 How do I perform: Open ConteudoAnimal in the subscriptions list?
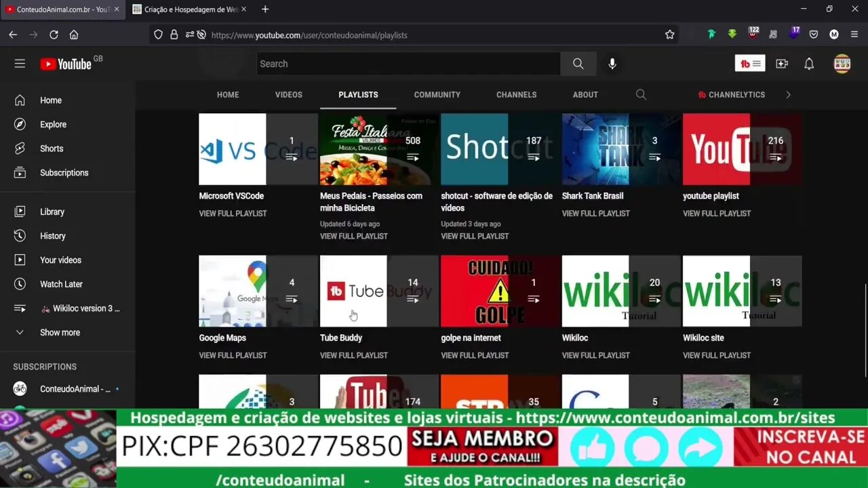[x=68, y=389]
